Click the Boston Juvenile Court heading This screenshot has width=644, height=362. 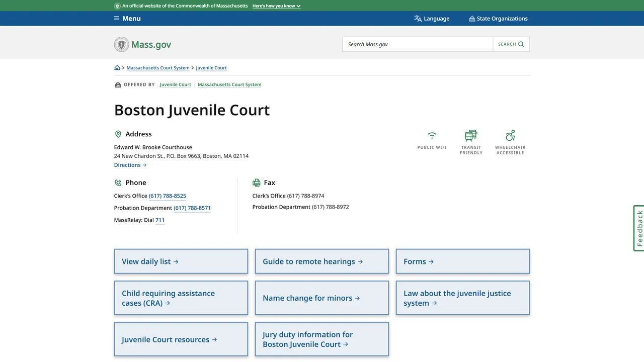point(192,110)
